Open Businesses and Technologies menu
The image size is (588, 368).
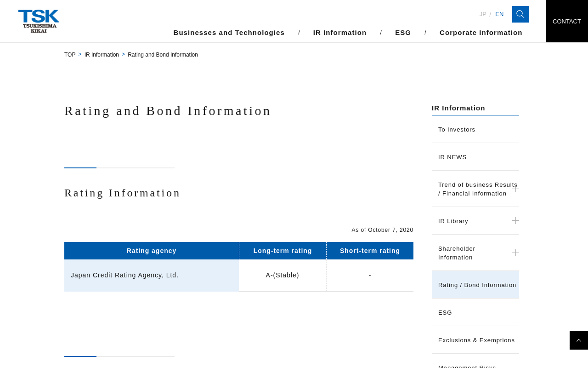pyautogui.click(x=229, y=33)
